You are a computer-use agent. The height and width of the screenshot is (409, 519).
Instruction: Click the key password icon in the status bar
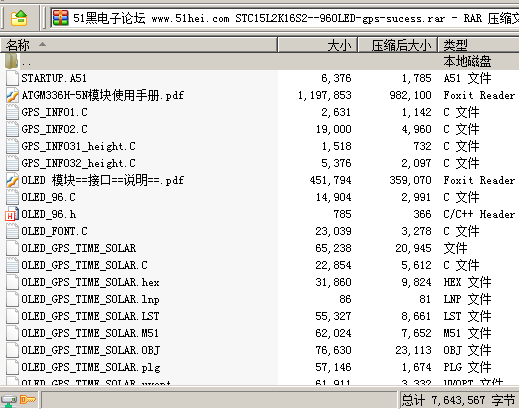[x=28, y=399]
